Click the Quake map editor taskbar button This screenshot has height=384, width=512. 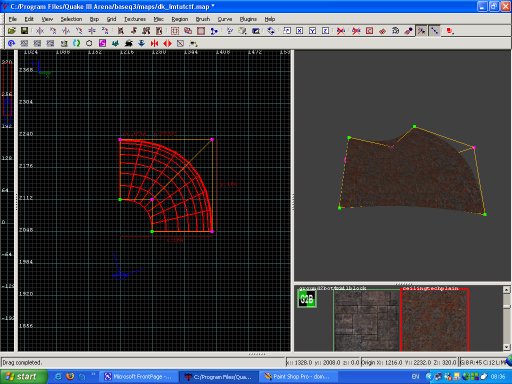pyautogui.click(x=218, y=377)
